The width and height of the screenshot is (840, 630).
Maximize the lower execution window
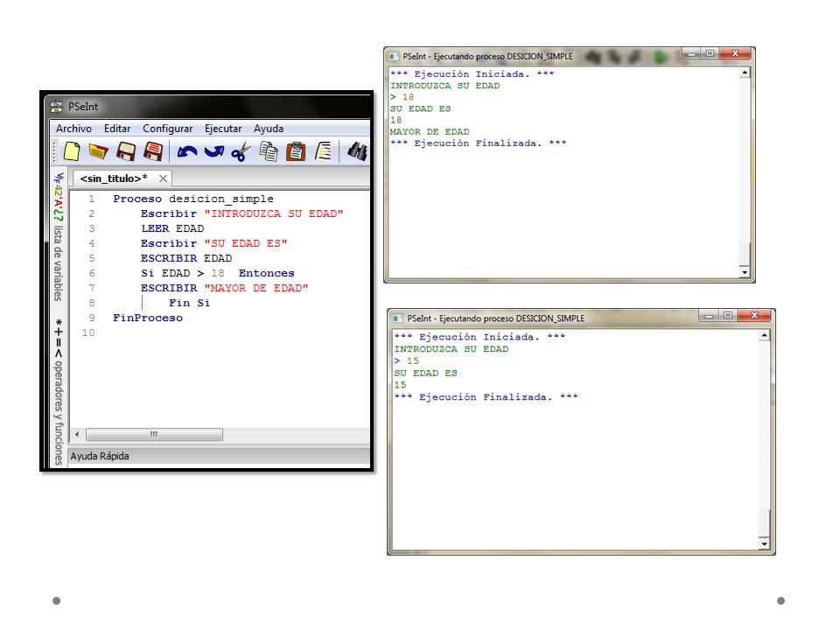click(727, 316)
